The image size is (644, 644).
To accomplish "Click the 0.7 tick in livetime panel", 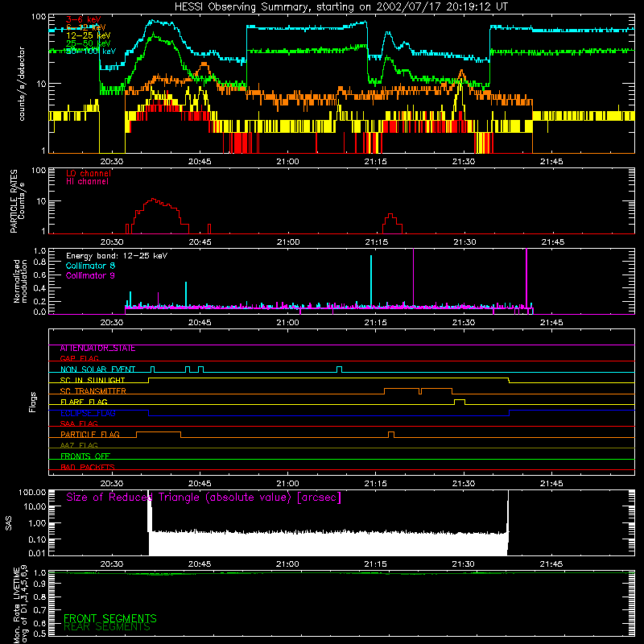I will point(39,609).
